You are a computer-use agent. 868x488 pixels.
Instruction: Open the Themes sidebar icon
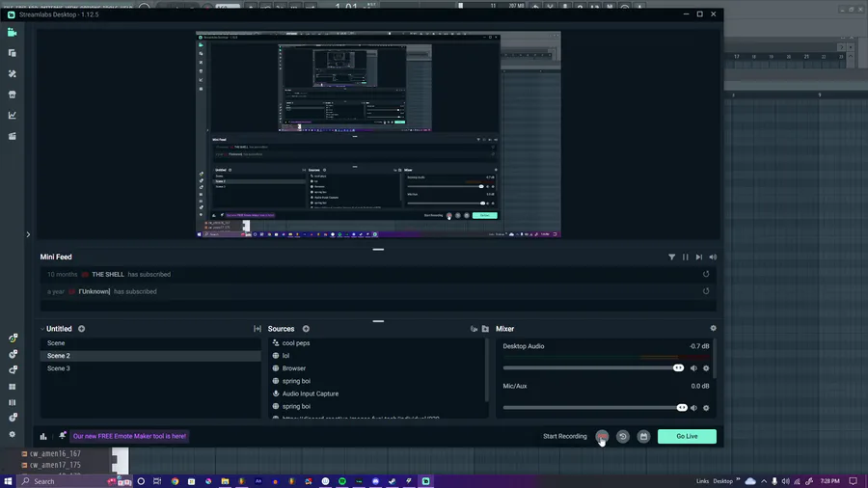click(13, 73)
